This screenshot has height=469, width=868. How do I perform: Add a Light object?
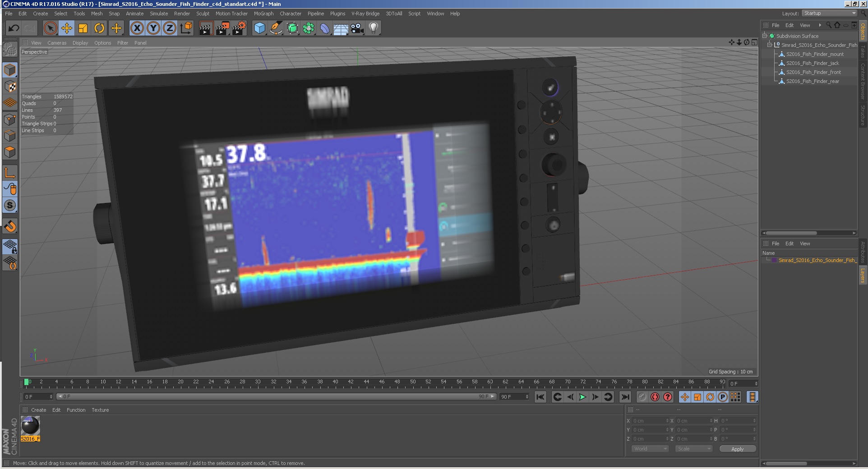374,28
